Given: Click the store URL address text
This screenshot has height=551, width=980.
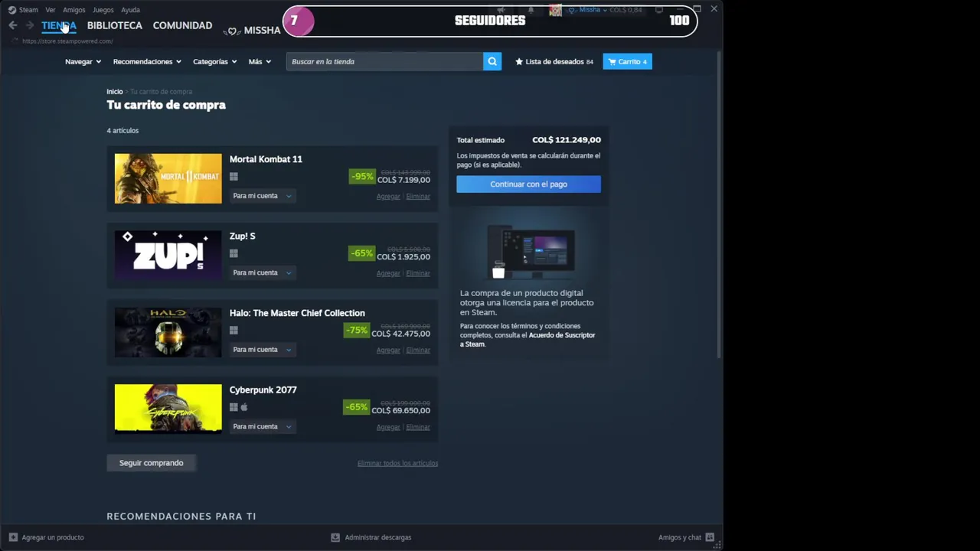Looking at the screenshot, I should (67, 41).
